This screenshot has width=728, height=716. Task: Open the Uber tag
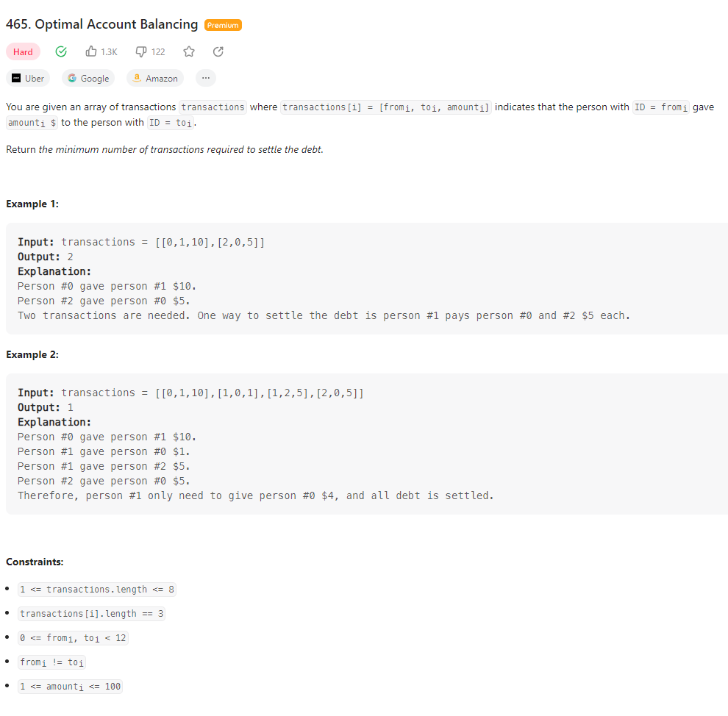coord(27,78)
